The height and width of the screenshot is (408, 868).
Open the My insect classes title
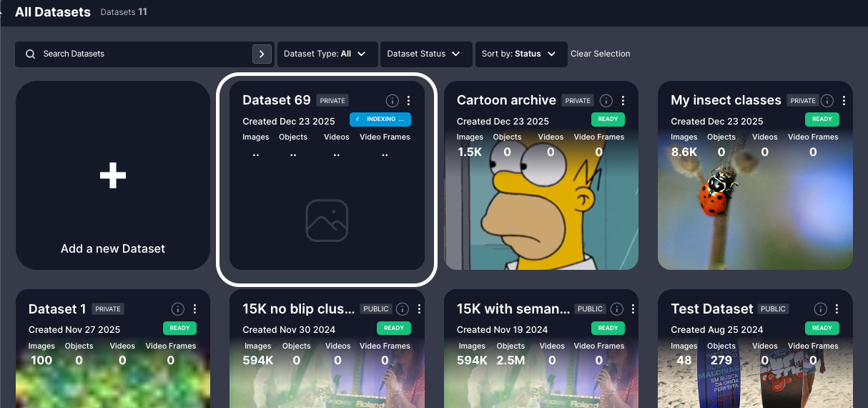click(x=726, y=100)
